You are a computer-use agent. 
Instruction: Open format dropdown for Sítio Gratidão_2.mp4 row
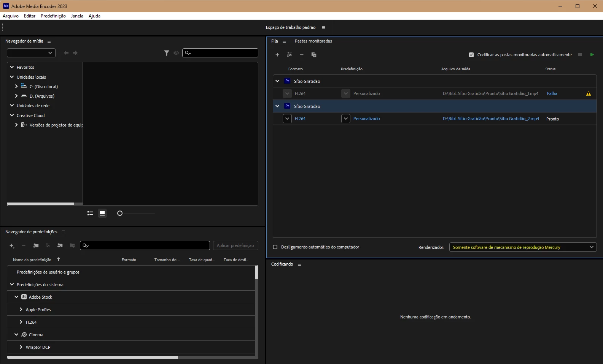(287, 119)
